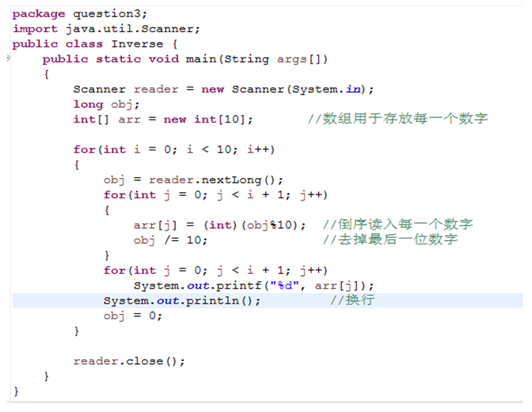Click the Chinese comment about the array

[398, 120]
